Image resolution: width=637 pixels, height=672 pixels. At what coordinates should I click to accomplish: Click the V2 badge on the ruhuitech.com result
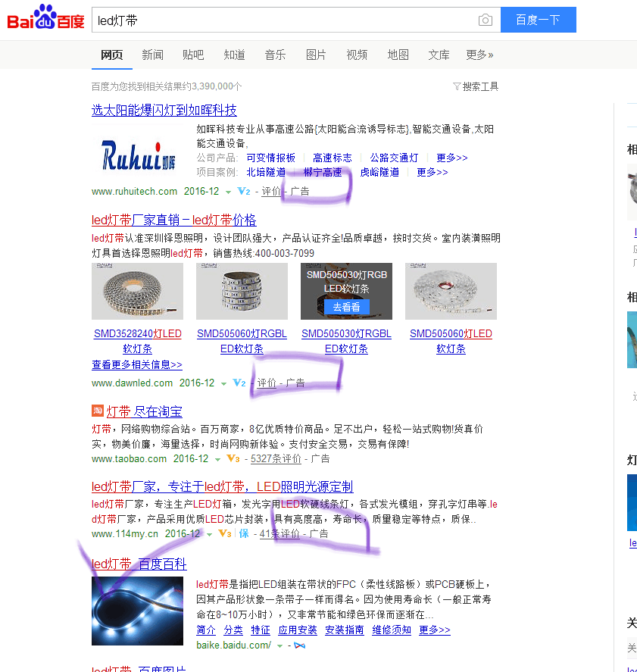[244, 192]
